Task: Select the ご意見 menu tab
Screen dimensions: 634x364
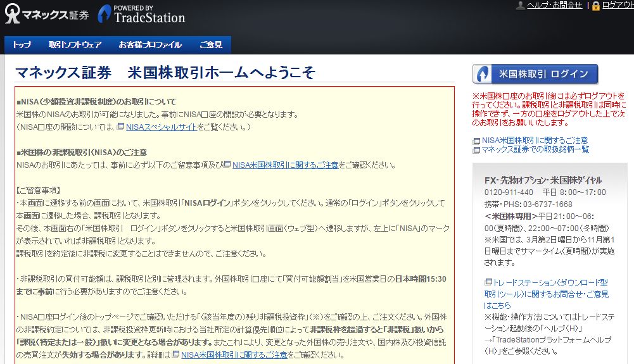Action: pyautogui.click(x=211, y=45)
